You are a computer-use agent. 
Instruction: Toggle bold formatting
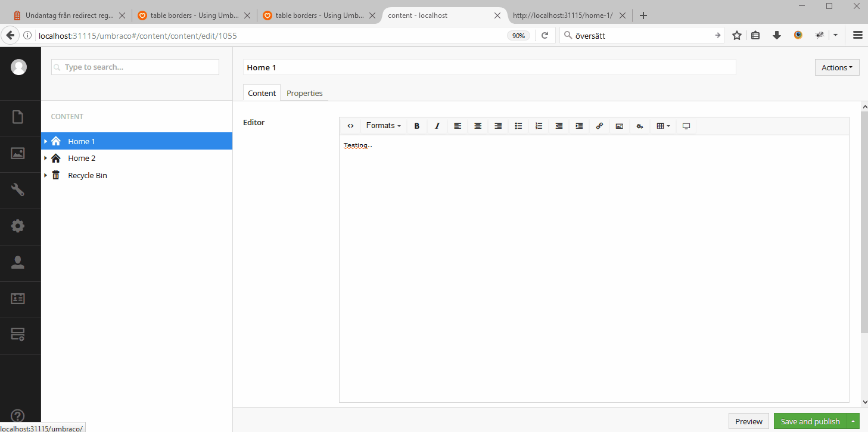tap(417, 126)
